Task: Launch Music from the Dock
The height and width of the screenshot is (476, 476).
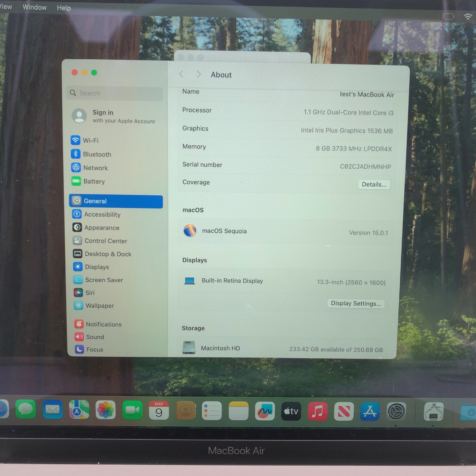Action: pos(318,411)
